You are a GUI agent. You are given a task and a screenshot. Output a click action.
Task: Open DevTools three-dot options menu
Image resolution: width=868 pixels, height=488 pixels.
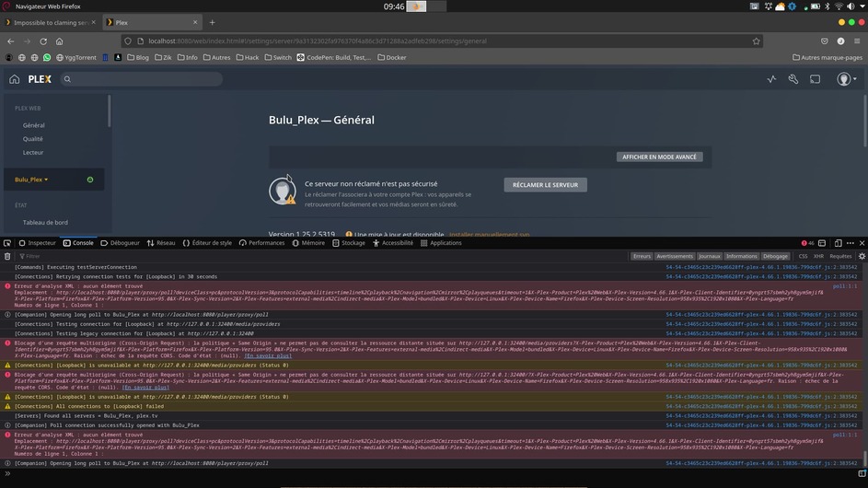pos(851,242)
